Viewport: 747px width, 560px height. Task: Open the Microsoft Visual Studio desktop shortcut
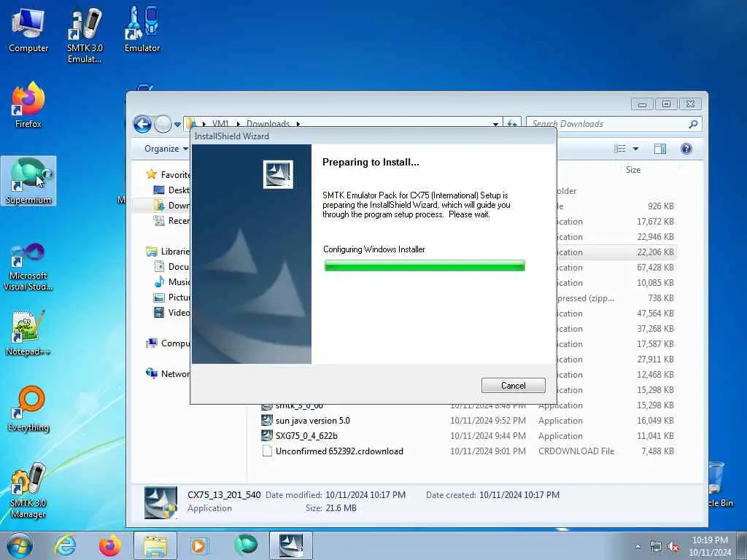pos(28,267)
